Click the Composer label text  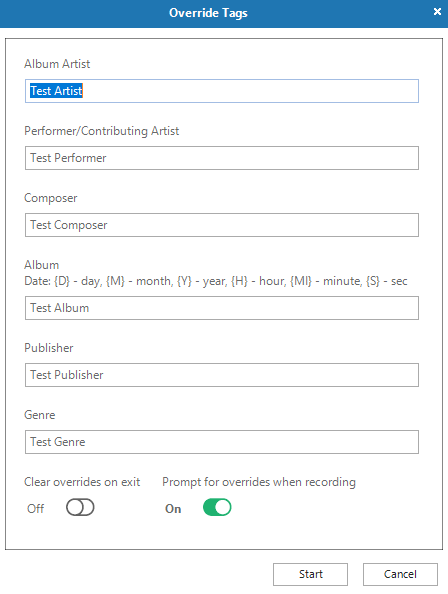pos(51,198)
